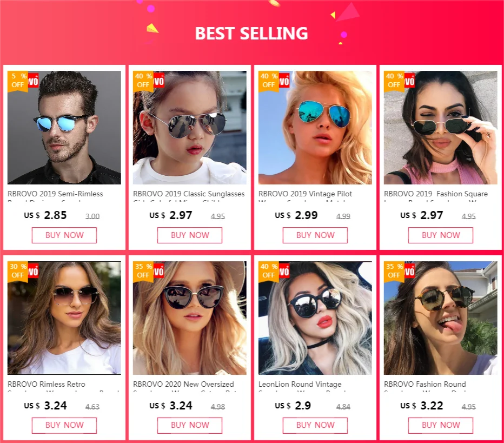
Task: Click the 35% OFF badge on Fashion Round
Action: click(394, 272)
